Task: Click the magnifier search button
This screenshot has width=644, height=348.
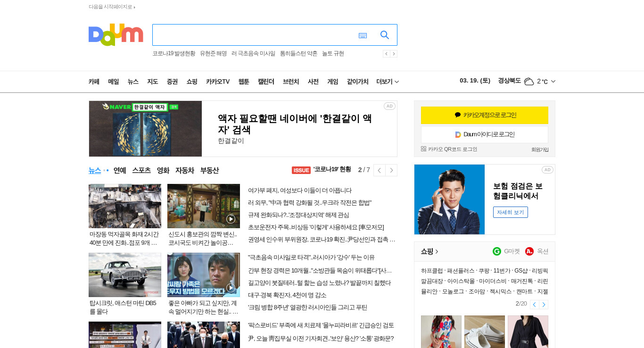Action: click(x=385, y=35)
